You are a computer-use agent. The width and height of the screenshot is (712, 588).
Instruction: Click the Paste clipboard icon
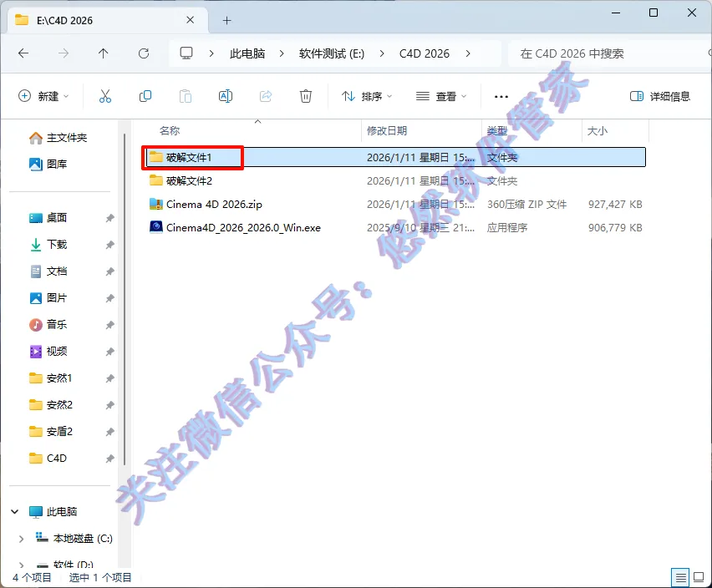tap(186, 96)
